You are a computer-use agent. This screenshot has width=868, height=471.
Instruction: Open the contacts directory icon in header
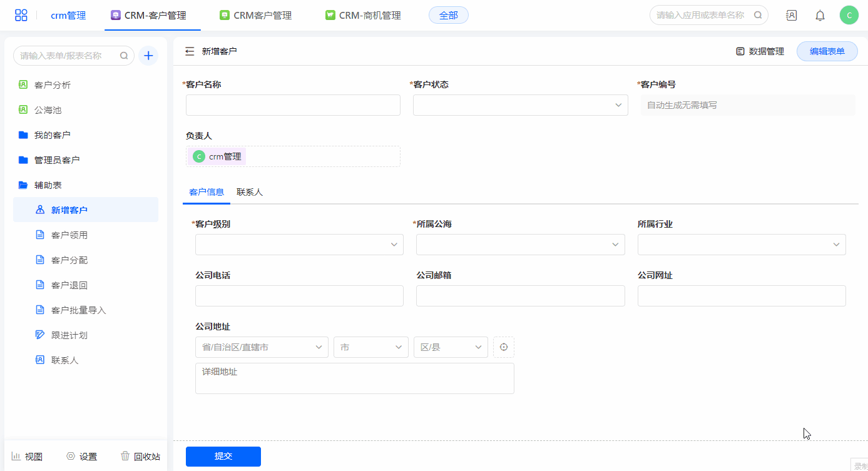791,16
